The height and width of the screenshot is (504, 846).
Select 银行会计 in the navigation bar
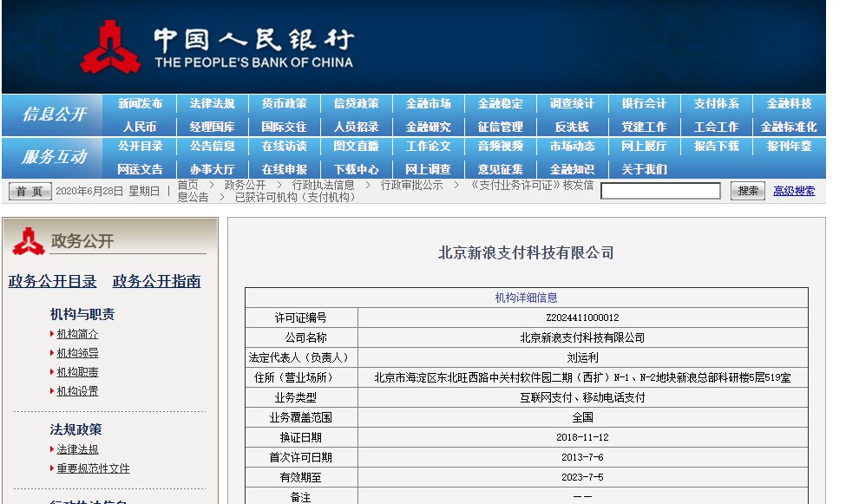(644, 103)
